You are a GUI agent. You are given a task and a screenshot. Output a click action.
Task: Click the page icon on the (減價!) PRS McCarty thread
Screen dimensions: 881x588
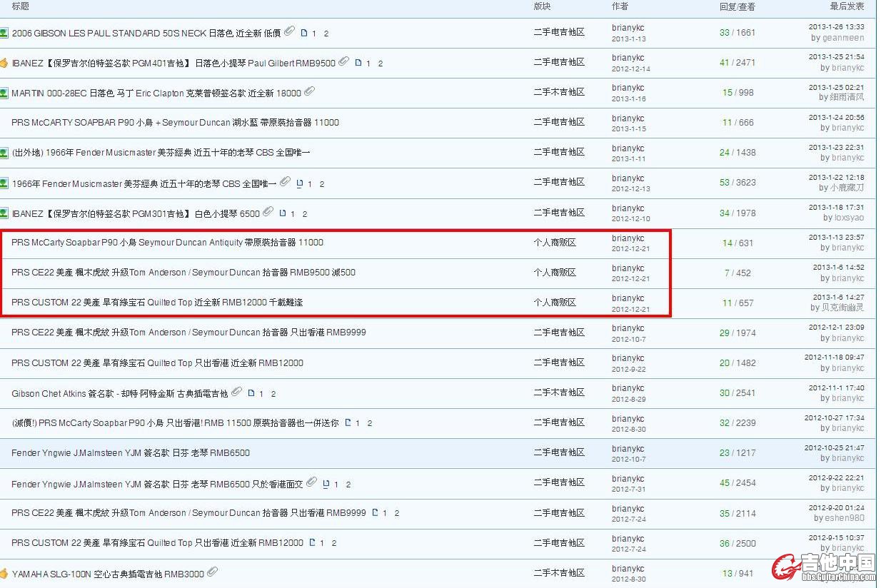[x=348, y=423]
